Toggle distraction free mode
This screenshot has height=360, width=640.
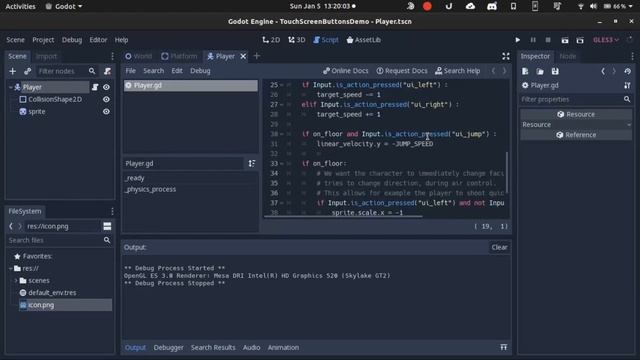pos(506,56)
